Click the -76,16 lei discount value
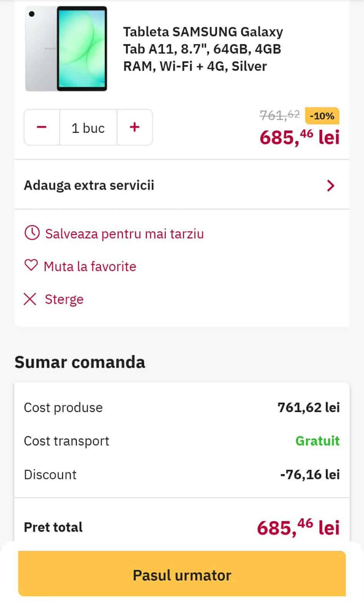The image size is (364, 602). [x=310, y=474]
